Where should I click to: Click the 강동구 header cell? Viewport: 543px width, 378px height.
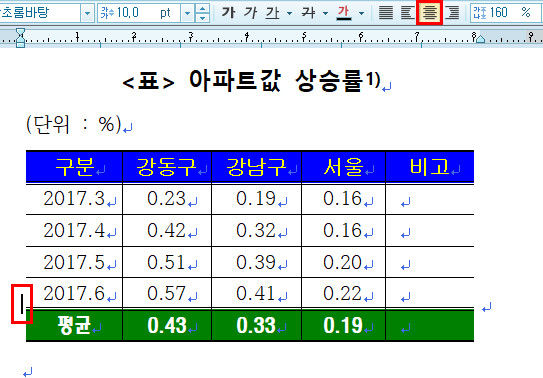[167, 166]
